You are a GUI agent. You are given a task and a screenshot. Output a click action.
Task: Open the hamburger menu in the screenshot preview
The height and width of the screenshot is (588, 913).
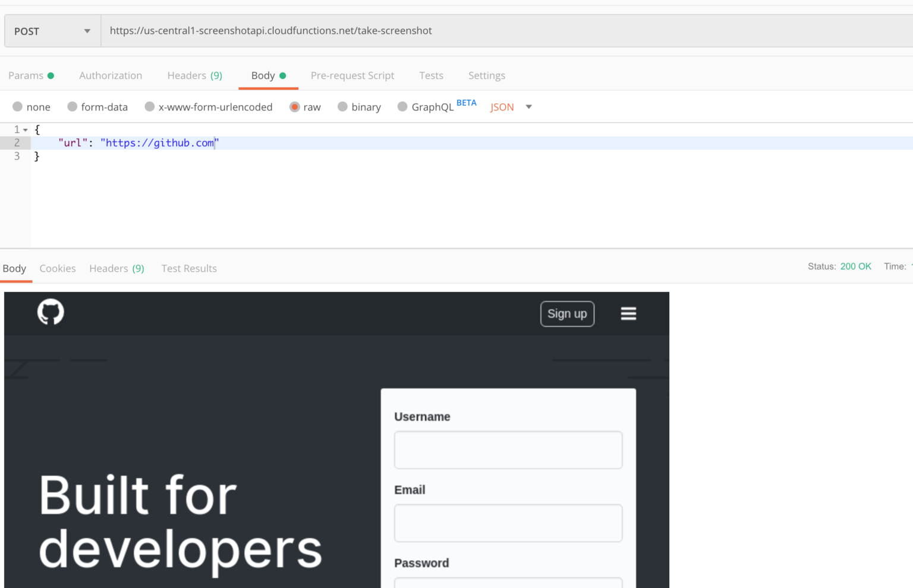(628, 313)
